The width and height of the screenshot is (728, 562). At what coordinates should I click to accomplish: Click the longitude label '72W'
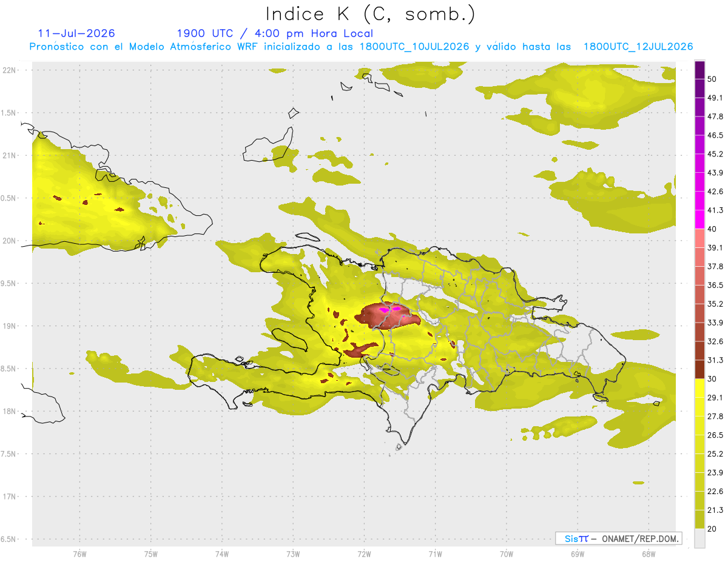364,554
